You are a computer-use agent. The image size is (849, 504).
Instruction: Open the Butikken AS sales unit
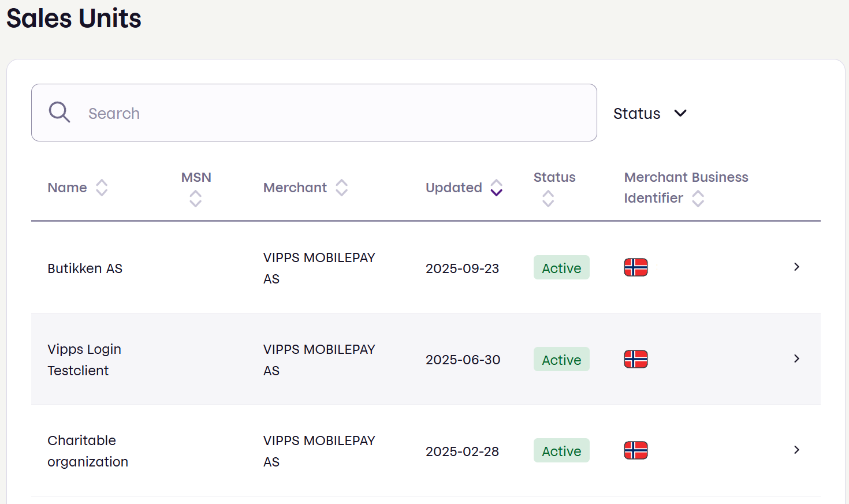(x=85, y=268)
